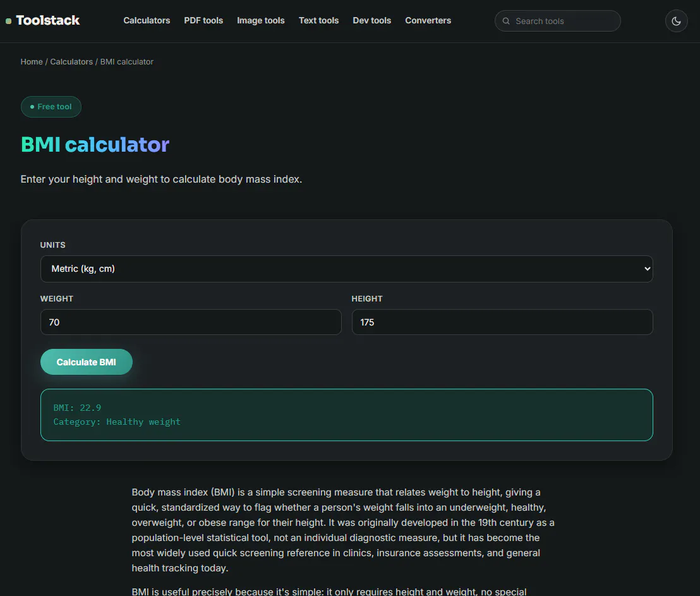Click the Weight input field
The image size is (700, 596).
point(191,322)
